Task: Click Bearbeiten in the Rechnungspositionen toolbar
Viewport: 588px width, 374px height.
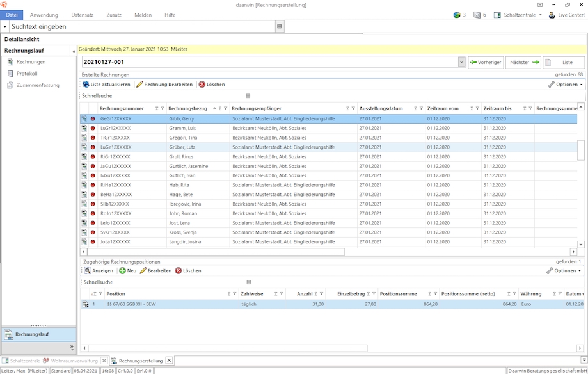Action: click(156, 271)
